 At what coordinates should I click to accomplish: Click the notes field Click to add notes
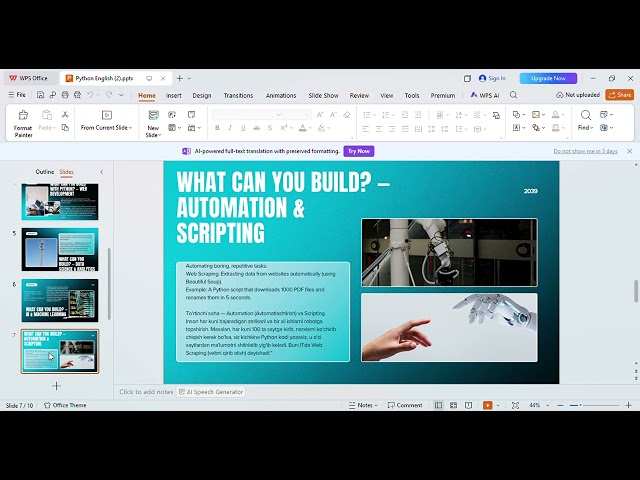point(146,392)
